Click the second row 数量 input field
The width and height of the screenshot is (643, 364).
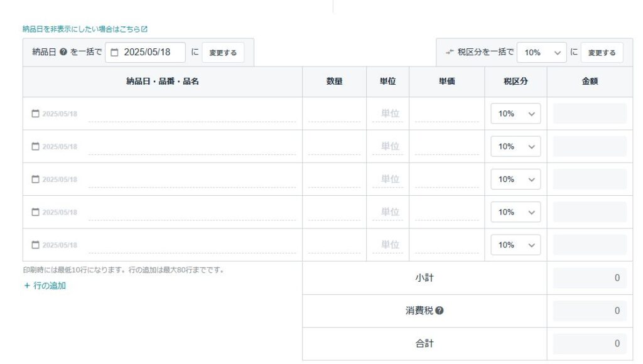[x=334, y=146]
